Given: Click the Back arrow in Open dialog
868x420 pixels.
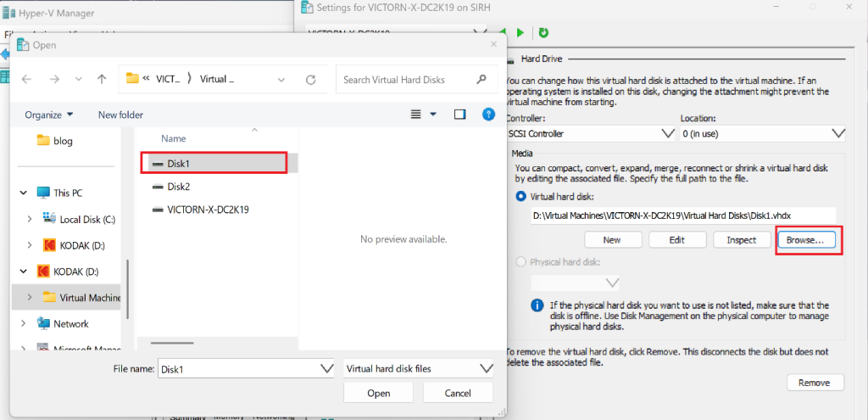Looking at the screenshot, I should [26, 79].
